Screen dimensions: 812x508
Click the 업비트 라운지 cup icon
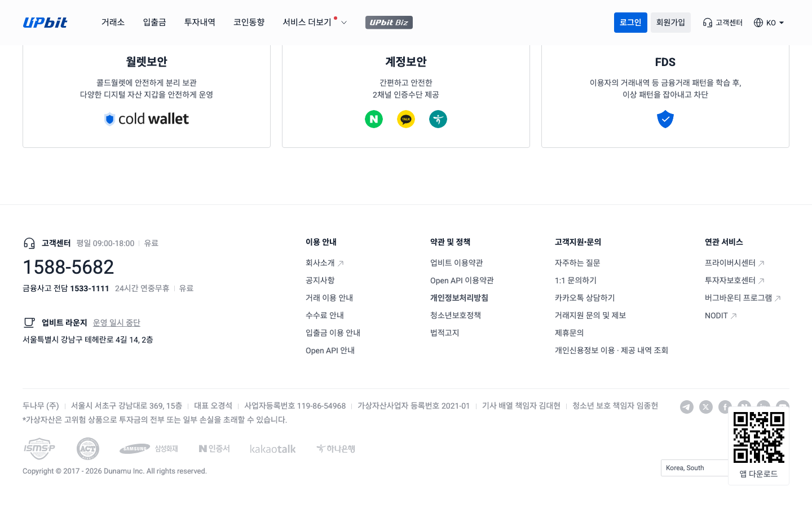[29, 323]
